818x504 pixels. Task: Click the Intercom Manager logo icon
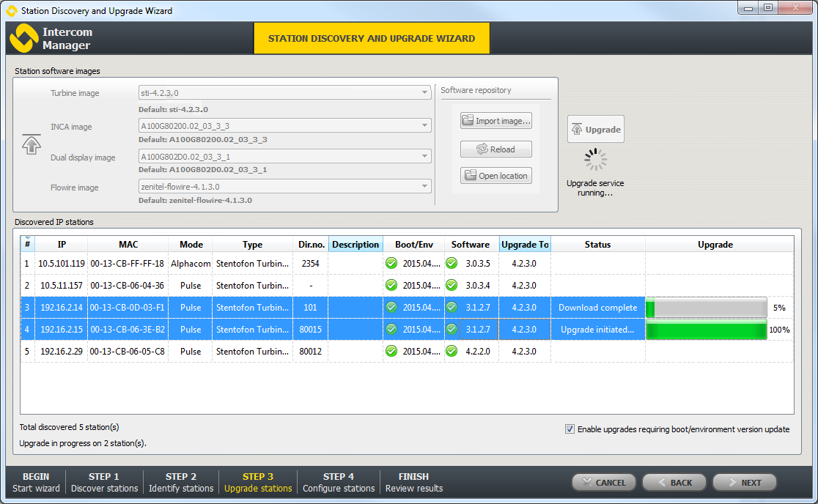pyautogui.click(x=23, y=38)
